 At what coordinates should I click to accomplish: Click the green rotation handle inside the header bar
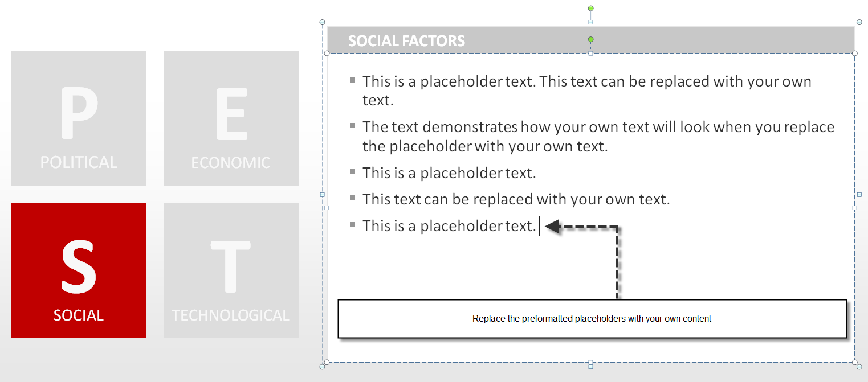[x=591, y=39]
